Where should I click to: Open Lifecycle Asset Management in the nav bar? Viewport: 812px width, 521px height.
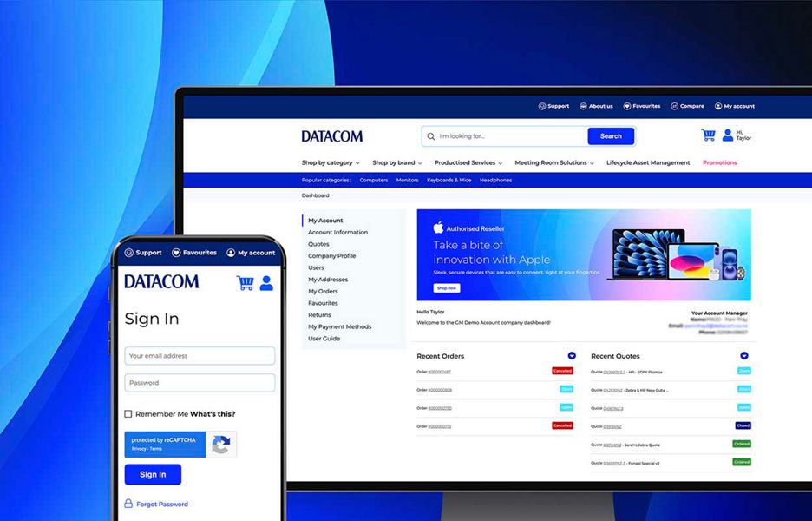pos(648,162)
